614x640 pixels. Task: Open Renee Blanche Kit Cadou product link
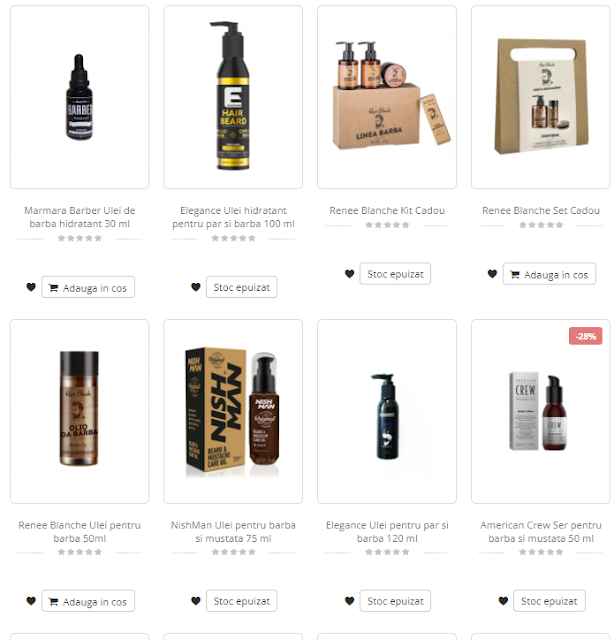tap(387, 211)
